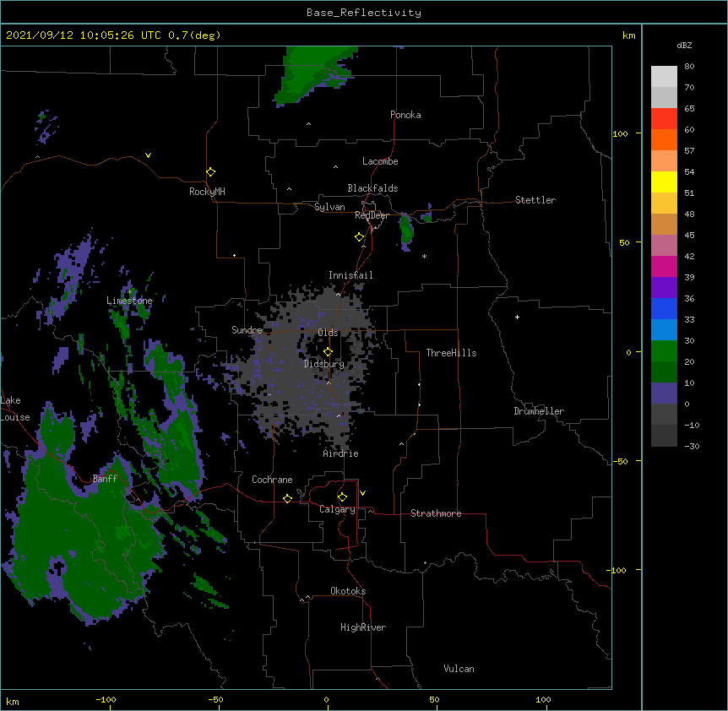Click the yellow diamond marker above Calgary label
Viewport: 728px width, 711px height.
click(x=342, y=497)
